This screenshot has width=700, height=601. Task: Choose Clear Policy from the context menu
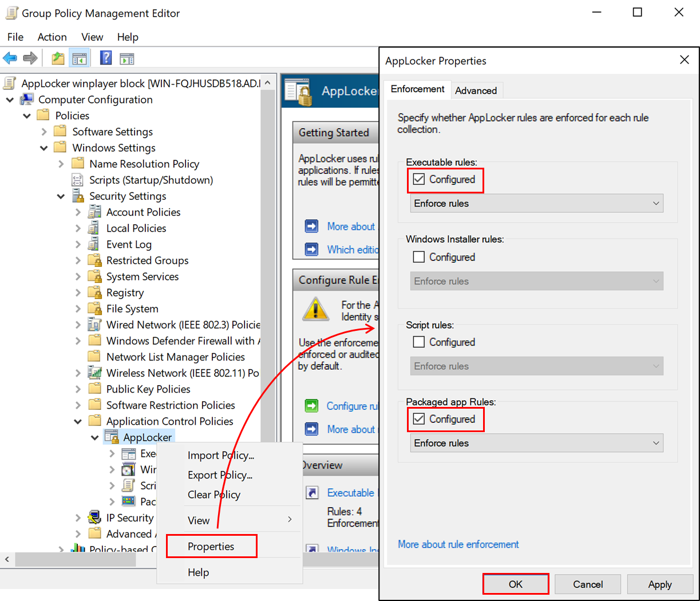214,495
